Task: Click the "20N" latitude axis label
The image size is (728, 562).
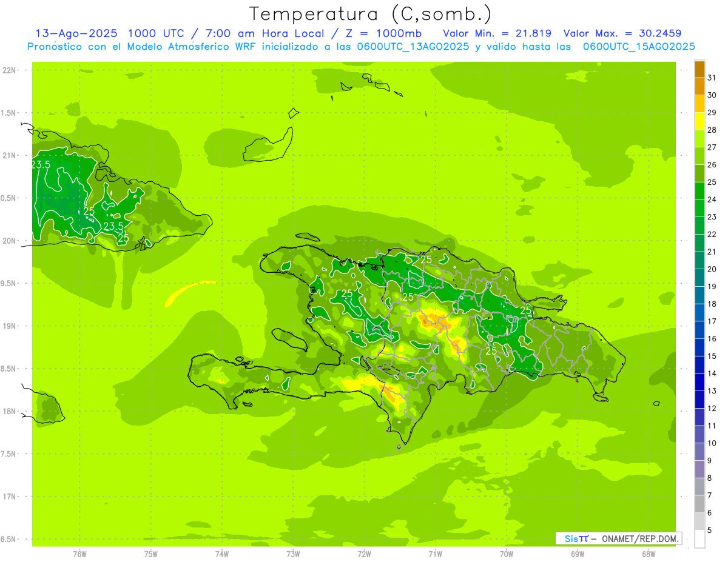Action: (9, 241)
